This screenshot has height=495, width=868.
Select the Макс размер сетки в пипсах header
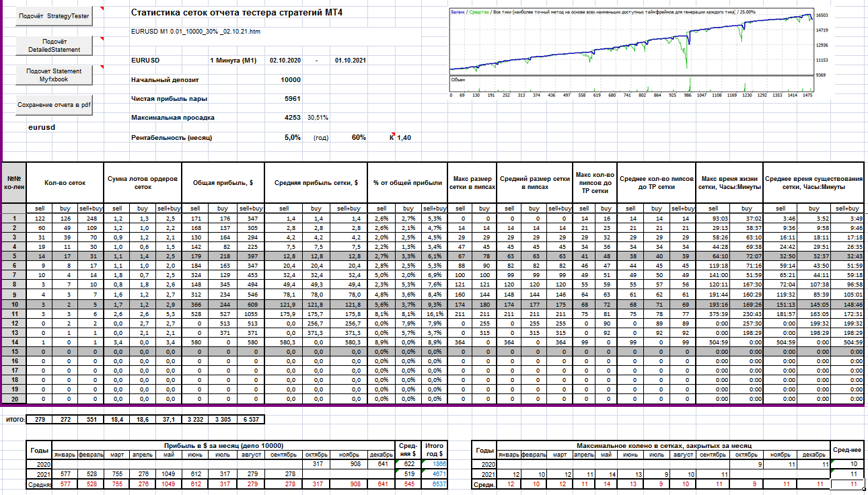(x=472, y=182)
